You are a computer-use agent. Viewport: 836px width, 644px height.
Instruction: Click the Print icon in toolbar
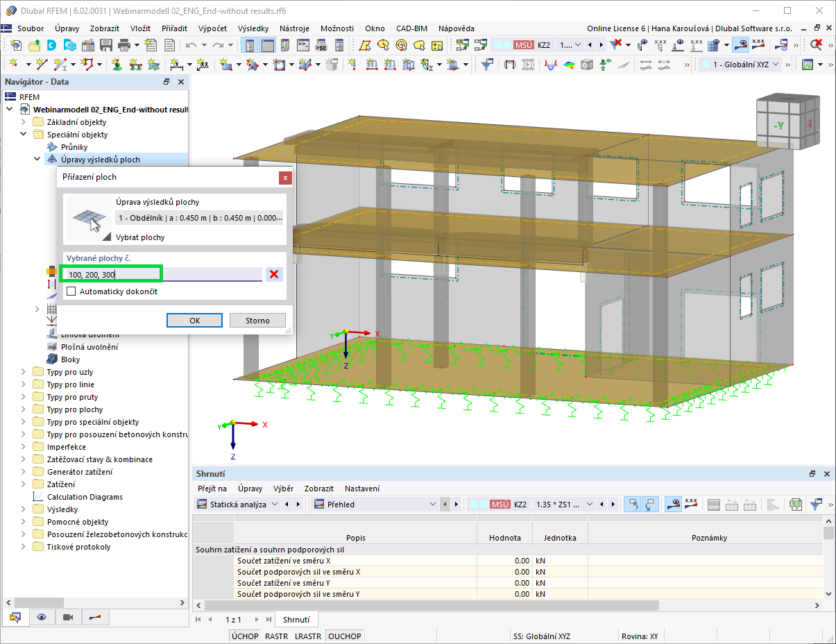point(124,45)
